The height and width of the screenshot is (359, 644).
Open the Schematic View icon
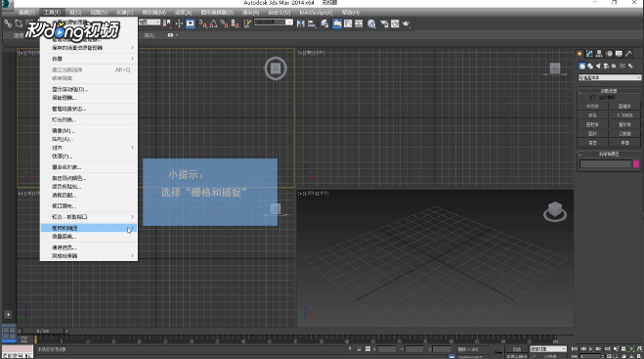pyautogui.click(x=359, y=23)
